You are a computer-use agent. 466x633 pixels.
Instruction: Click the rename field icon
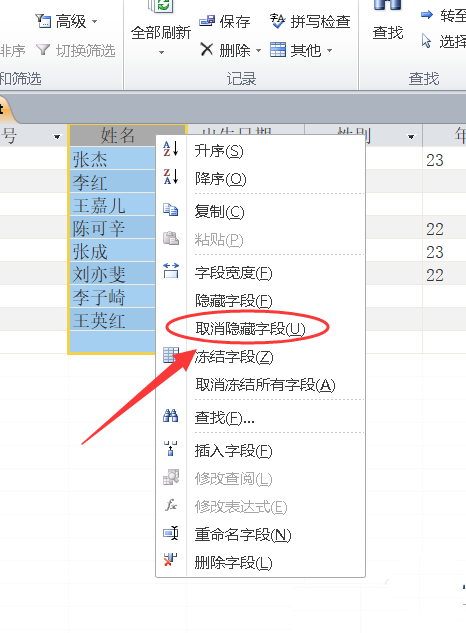tap(170, 532)
